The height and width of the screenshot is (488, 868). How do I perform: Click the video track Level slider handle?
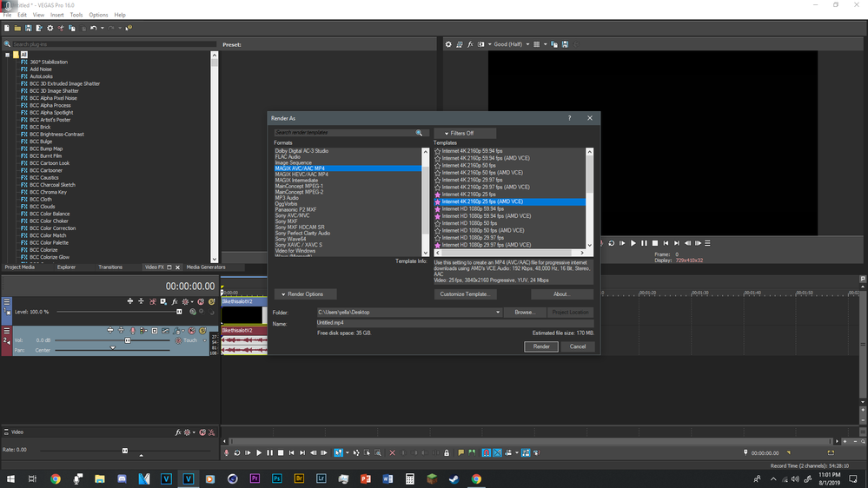pyautogui.click(x=179, y=312)
